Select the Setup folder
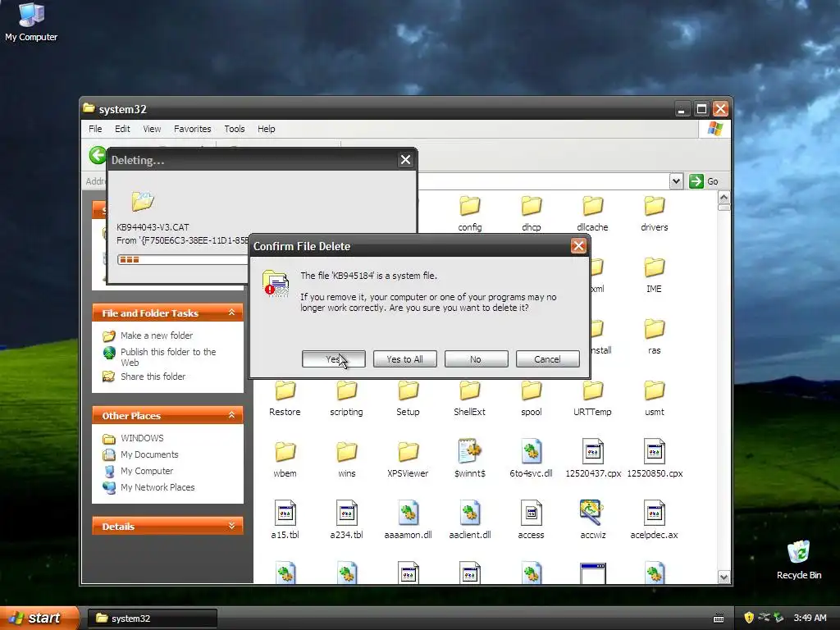This screenshot has width=840, height=630. pos(408,398)
